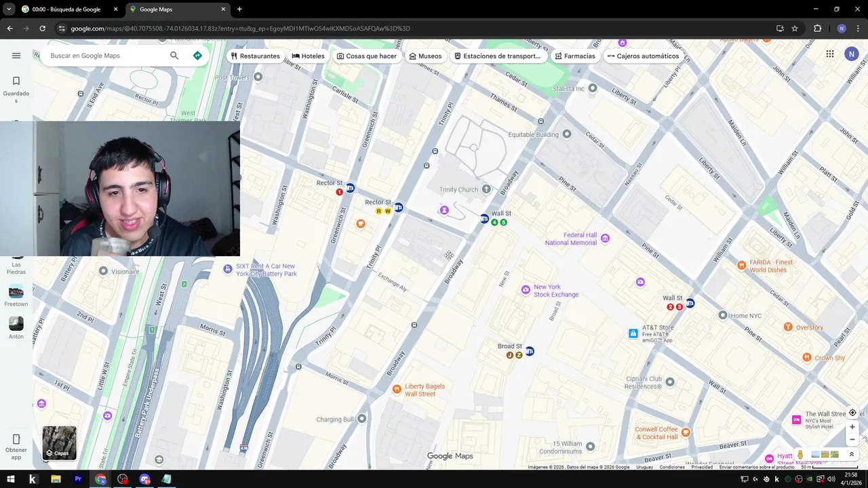Image resolution: width=868 pixels, height=488 pixels.
Task: Expand the imagery strip with double chevron
Action: (852, 454)
